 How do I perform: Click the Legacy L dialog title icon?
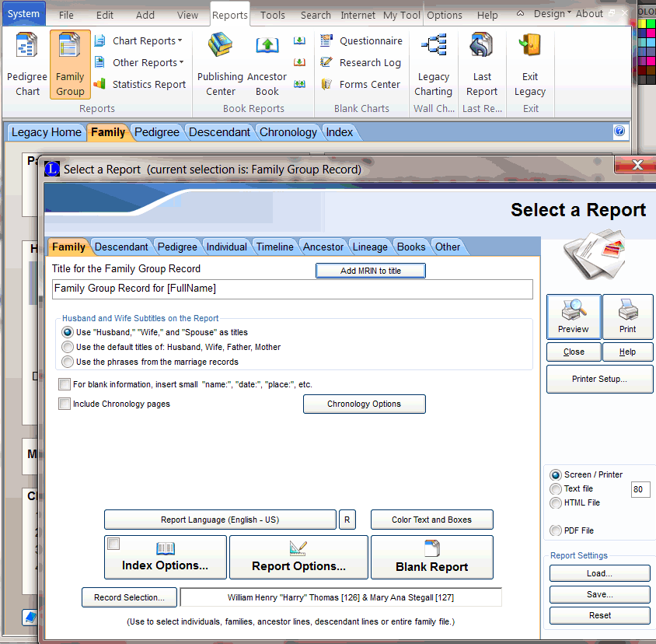[x=52, y=169]
